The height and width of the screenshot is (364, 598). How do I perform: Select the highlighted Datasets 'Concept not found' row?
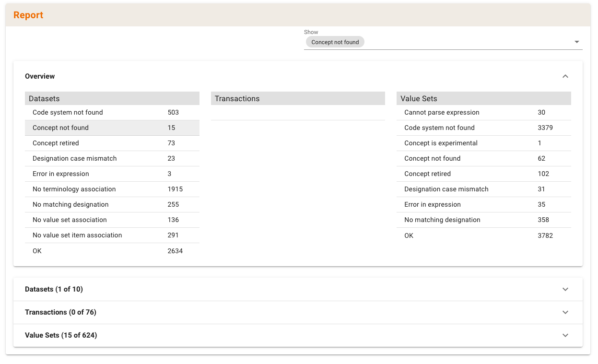click(x=112, y=128)
